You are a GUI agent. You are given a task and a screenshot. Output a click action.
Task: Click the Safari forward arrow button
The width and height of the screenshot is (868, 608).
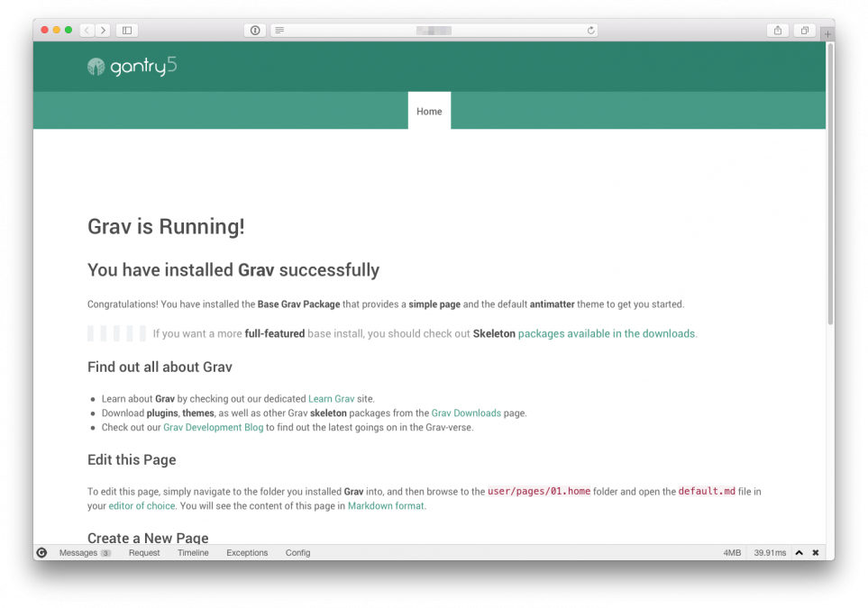(103, 31)
